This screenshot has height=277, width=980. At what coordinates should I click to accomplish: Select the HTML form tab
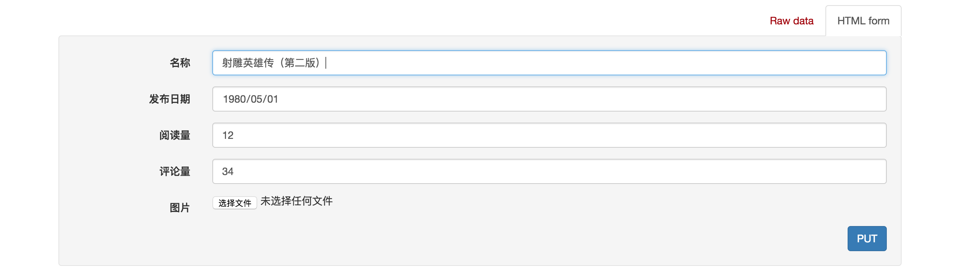pyautogui.click(x=863, y=21)
